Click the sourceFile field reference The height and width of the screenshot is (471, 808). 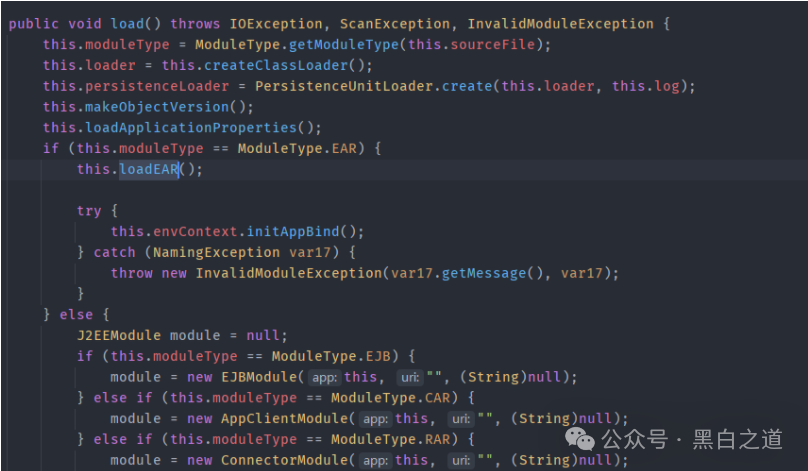493,45
